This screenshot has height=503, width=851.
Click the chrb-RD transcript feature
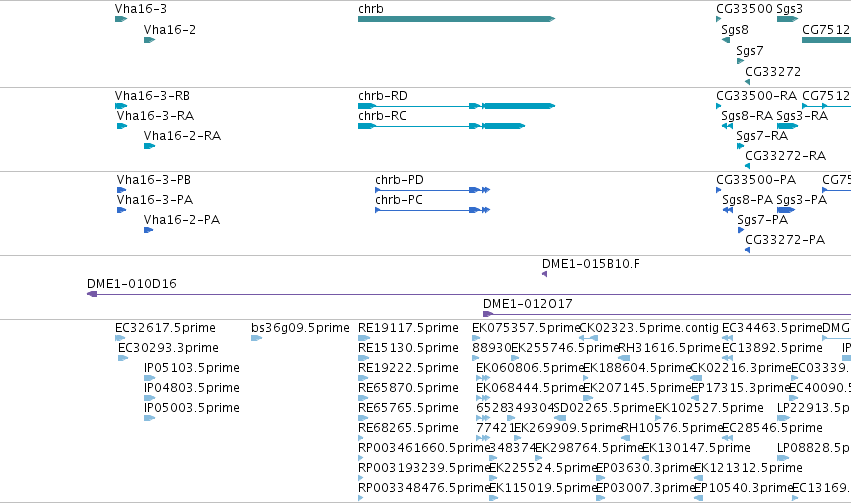point(456,106)
